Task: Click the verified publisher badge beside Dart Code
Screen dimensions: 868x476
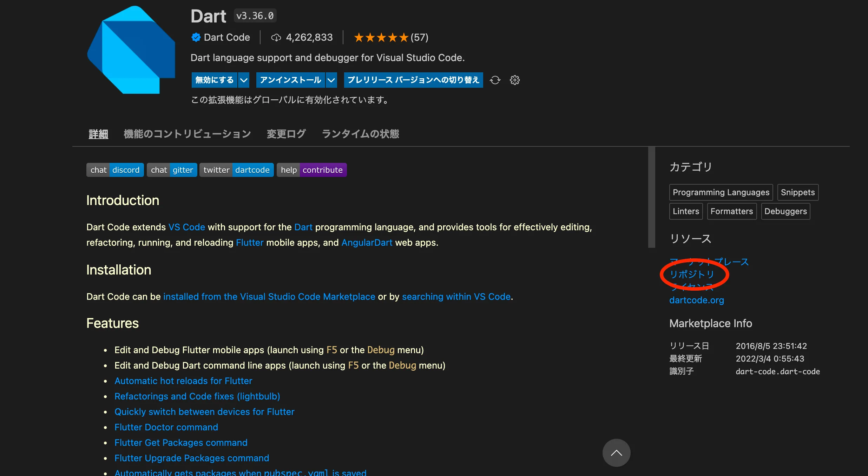Action: (196, 37)
